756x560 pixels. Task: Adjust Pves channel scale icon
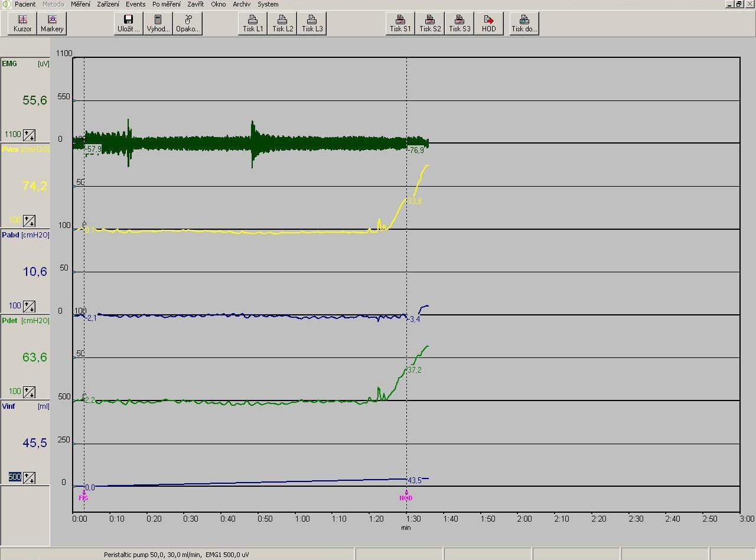29,221
